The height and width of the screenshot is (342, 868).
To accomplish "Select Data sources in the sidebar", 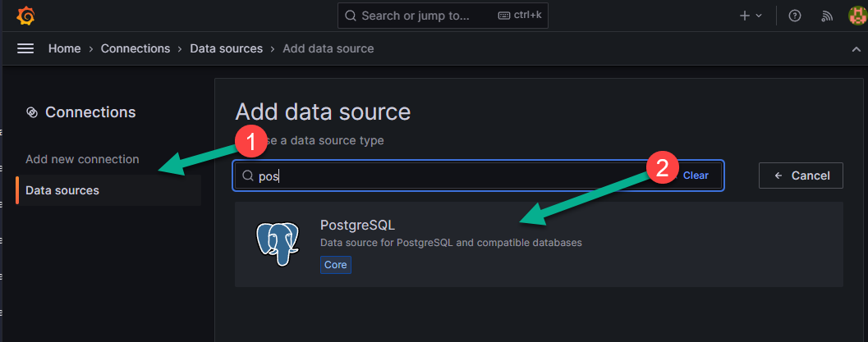I will tap(62, 190).
